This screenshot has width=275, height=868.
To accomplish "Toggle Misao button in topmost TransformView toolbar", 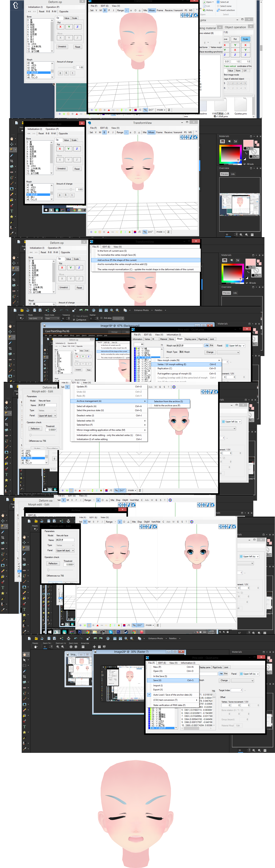I will pos(152,10).
